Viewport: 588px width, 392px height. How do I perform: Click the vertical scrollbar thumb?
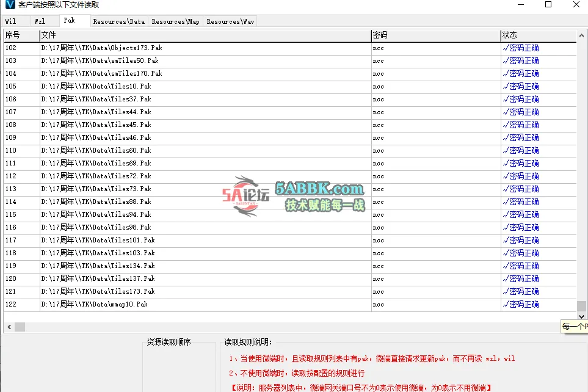[581, 306]
